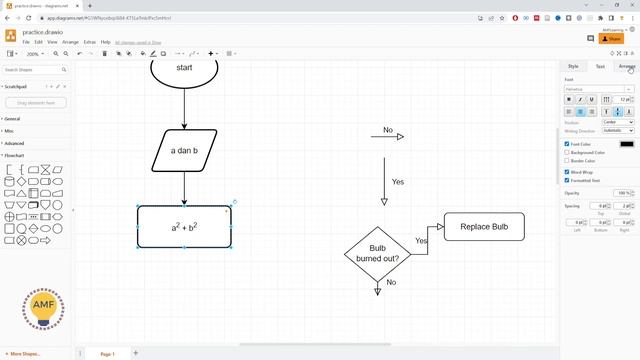Screen dimensions: 640x360
Task: Select the block arrow flowchart shape
Action: 45,240
